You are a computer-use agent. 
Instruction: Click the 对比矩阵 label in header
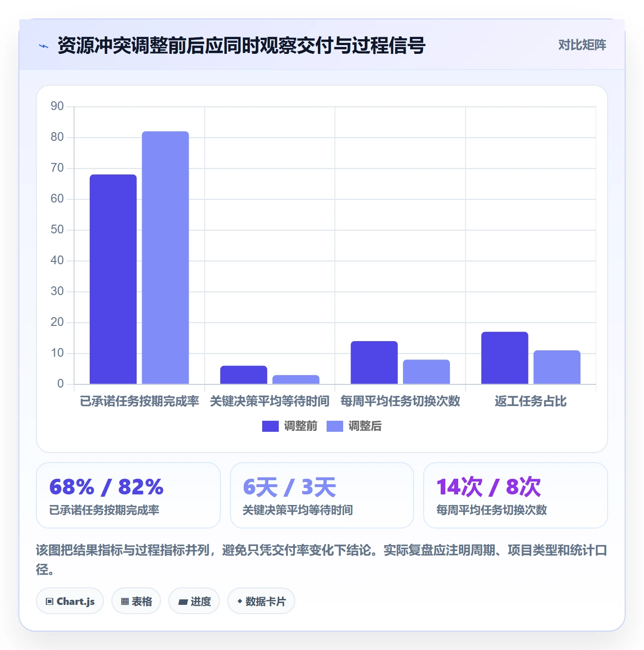[x=582, y=45]
